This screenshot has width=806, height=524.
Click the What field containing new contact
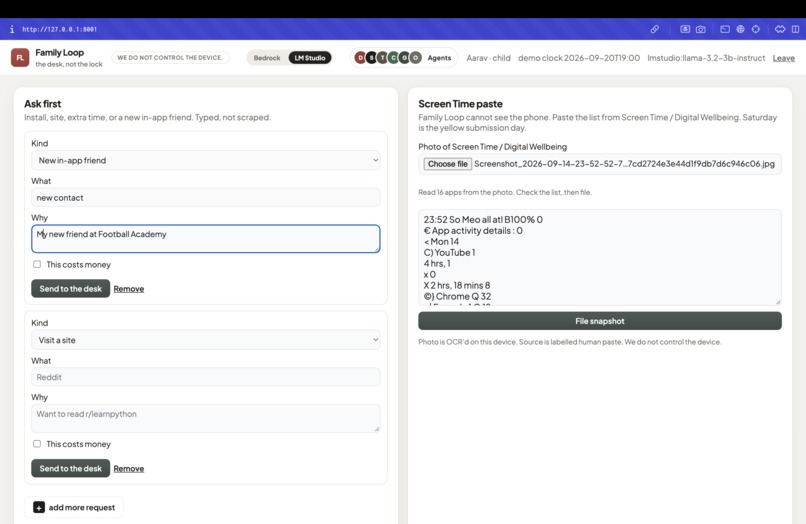coord(206,197)
